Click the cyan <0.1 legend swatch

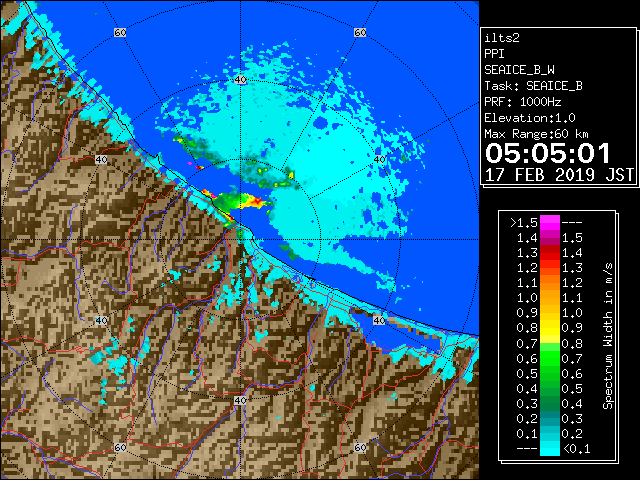point(549,449)
